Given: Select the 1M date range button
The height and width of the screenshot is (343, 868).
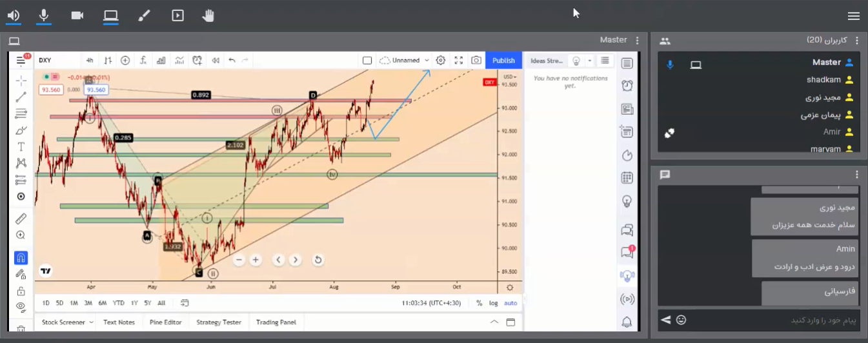Looking at the screenshot, I should pyautogui.click(x=74, y=303).
